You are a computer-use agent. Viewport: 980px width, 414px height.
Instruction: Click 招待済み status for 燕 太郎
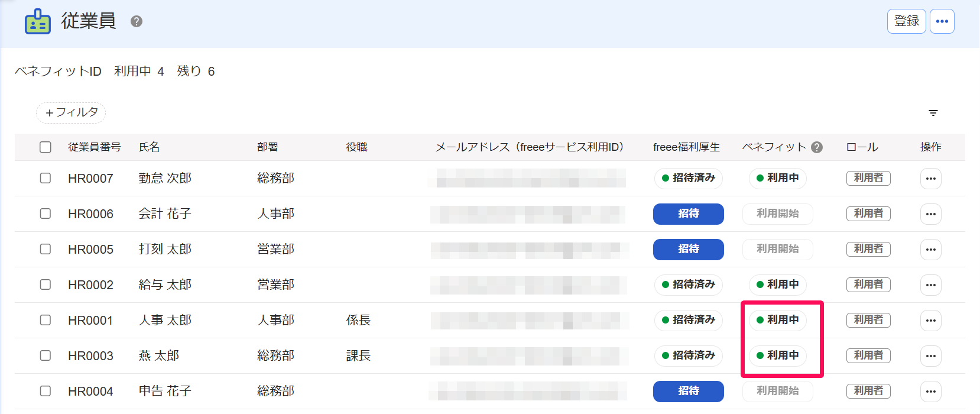point(689,355)
